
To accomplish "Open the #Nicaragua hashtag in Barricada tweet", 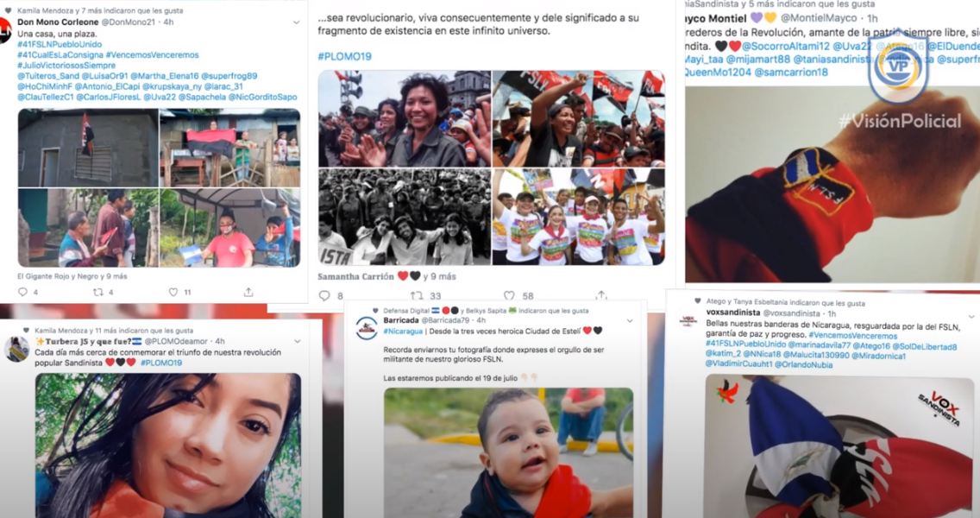I will (403, 331).
